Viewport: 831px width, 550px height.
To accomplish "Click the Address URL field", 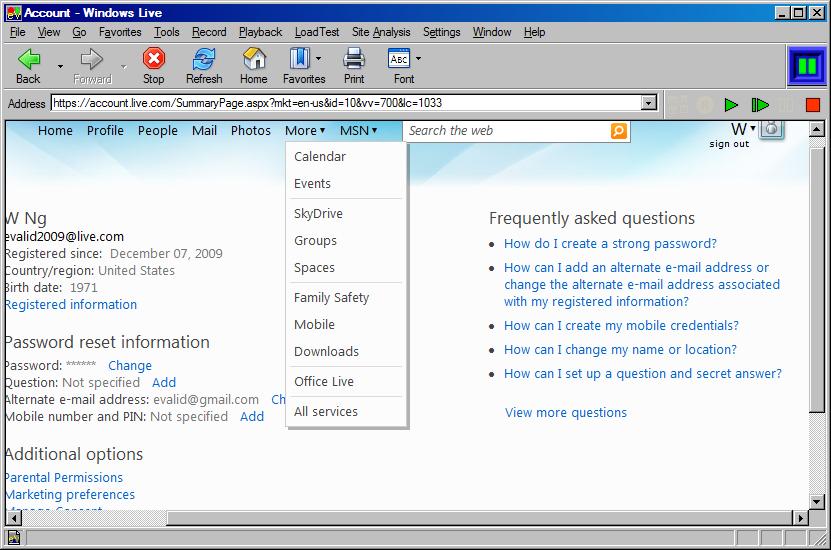I will coord(346,103).
